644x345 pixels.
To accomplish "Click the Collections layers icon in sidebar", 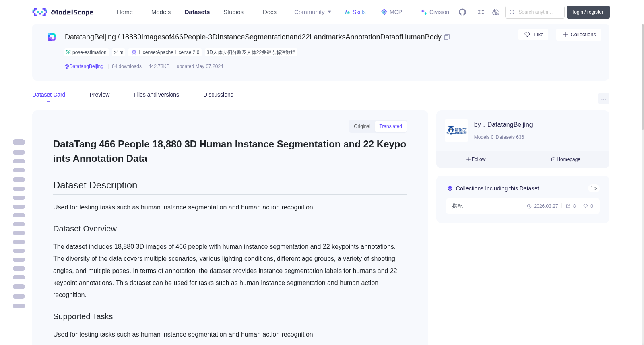I will (x=450, y=188).
